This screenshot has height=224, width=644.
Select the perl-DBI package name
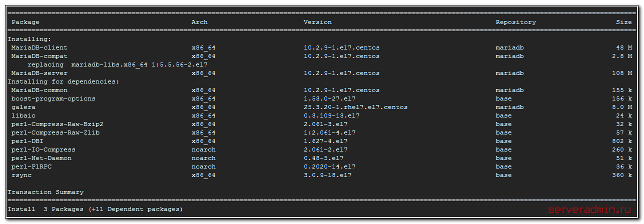(x=27, y=141)
